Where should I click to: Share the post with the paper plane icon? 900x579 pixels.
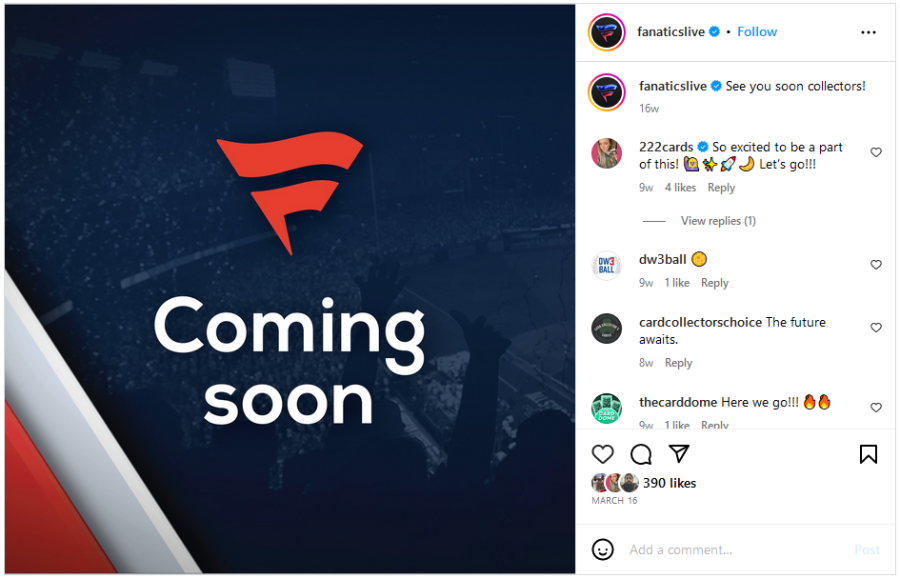tap(679, 454)
